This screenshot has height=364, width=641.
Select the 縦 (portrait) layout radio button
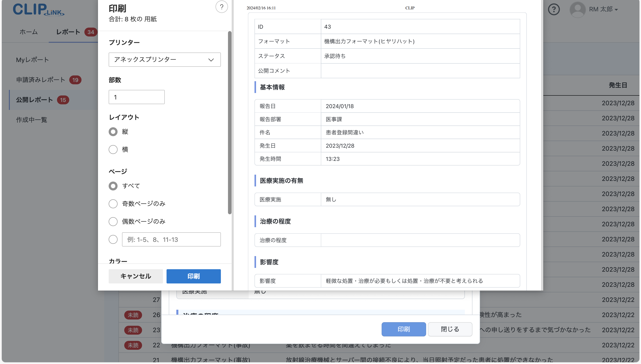pos(113,132)
